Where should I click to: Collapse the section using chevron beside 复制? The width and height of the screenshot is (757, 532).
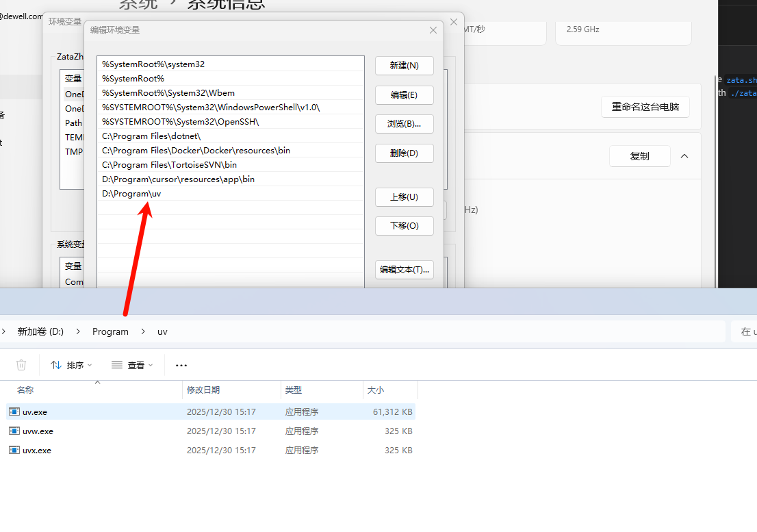[x=684, y=156]
